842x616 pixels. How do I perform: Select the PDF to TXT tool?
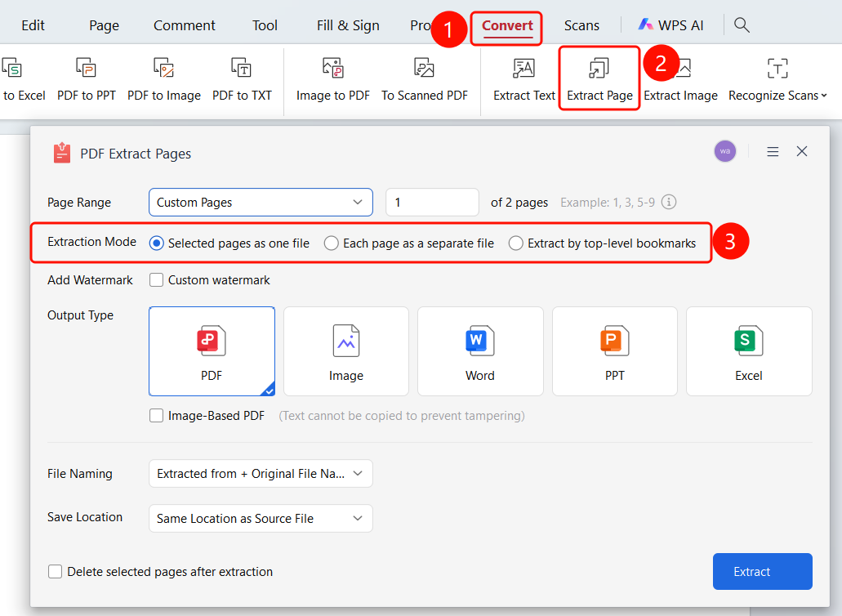pyautogui.click(x=242, y=79)
